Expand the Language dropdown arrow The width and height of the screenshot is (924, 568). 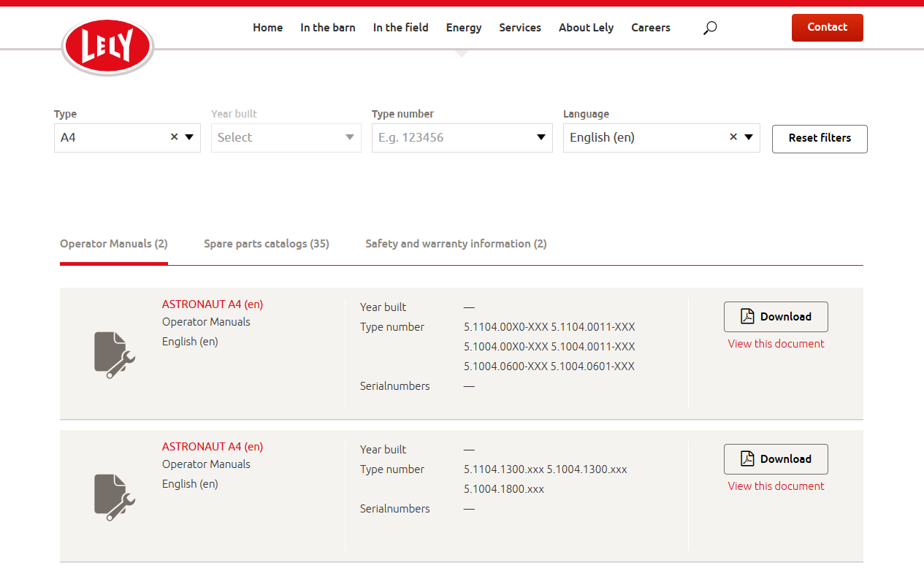pyautogui.click(x=749, y=137)
